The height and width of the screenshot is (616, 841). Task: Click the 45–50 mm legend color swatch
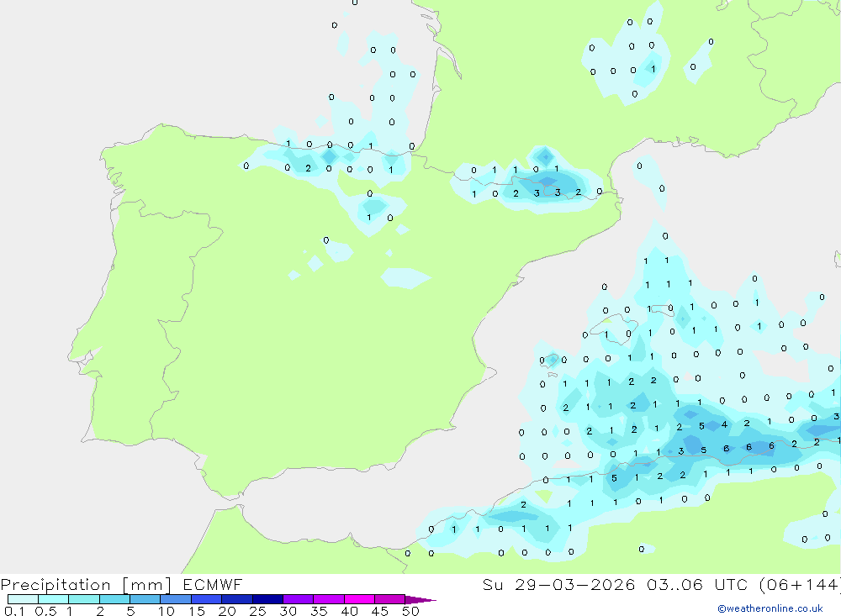click(x=390, y=599)
